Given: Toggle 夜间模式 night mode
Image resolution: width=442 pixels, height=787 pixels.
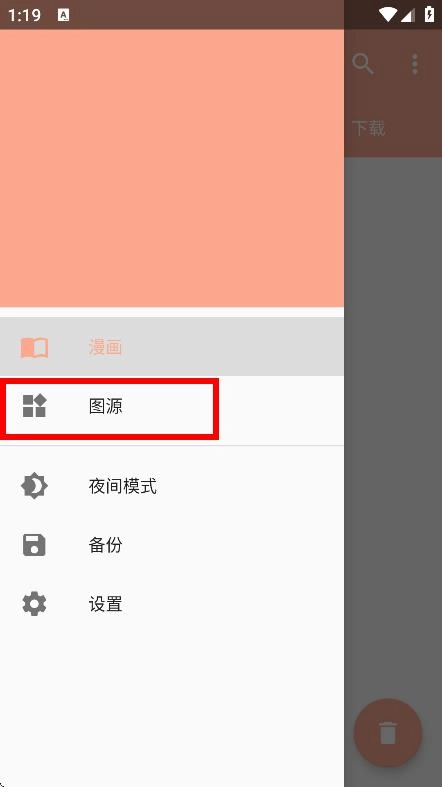Looking at the screenshot, I should [x=172, y=486].
